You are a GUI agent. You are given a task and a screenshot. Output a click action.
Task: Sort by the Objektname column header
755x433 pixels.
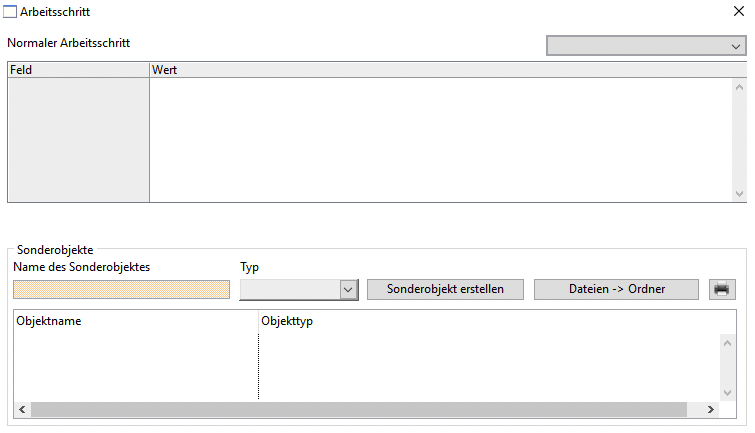(135, 322)
